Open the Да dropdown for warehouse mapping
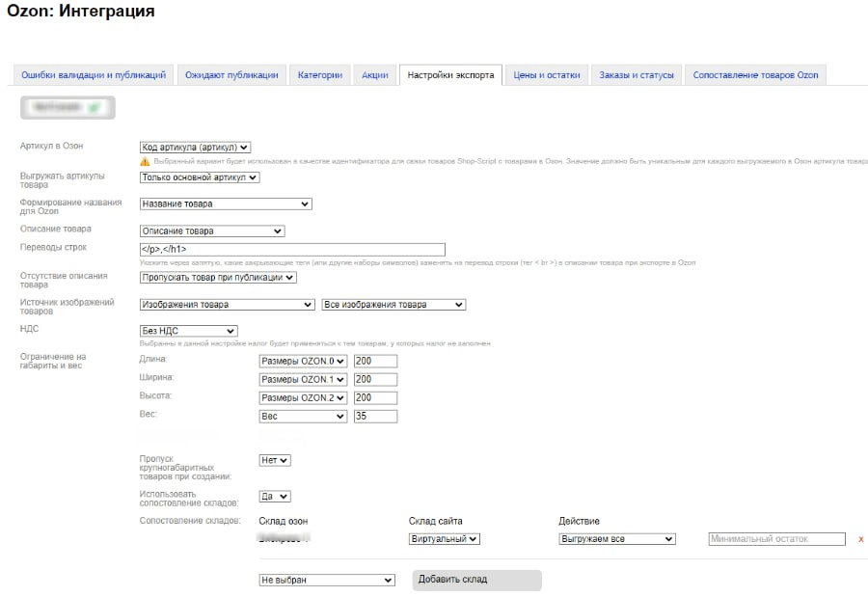Image resolution: width=868 pixels, height=597 pixels. 275,496
